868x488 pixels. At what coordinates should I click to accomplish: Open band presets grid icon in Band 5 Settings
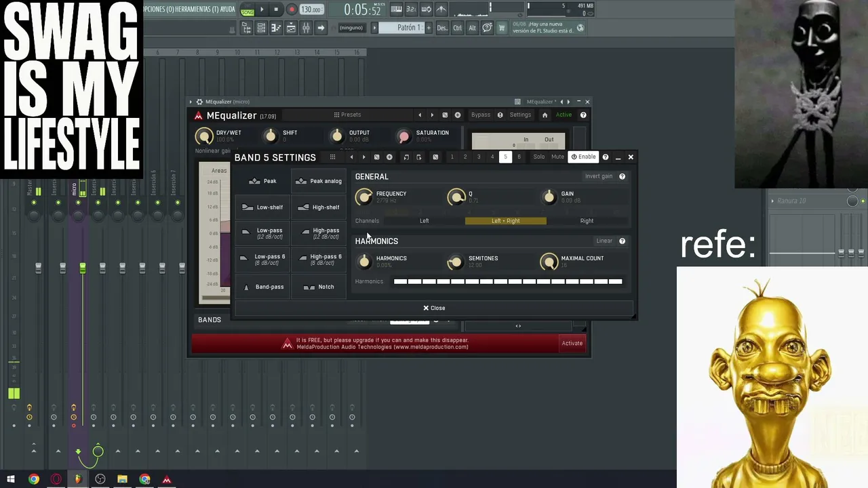[x=332, y=157]
